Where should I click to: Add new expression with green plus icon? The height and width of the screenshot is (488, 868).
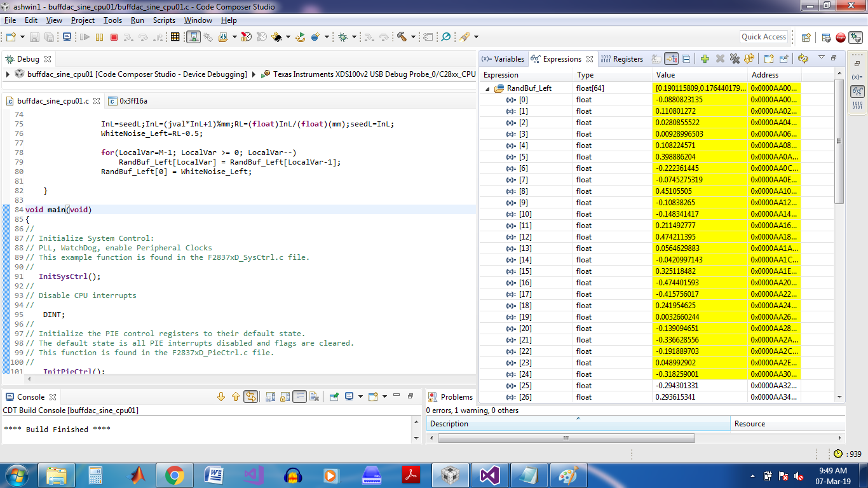coord(705,59)
